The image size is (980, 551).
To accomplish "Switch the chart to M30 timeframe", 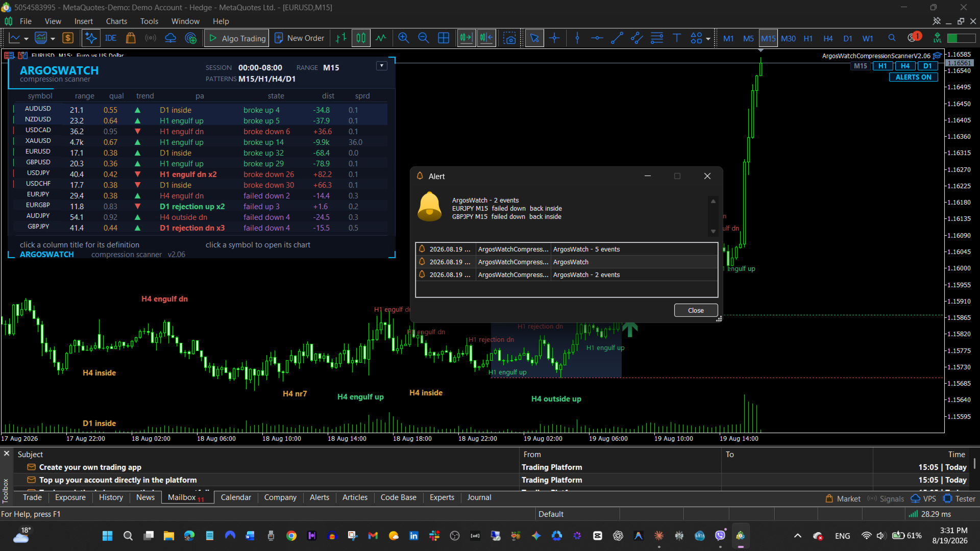I will pyautogui.click(x=788, y=38).
